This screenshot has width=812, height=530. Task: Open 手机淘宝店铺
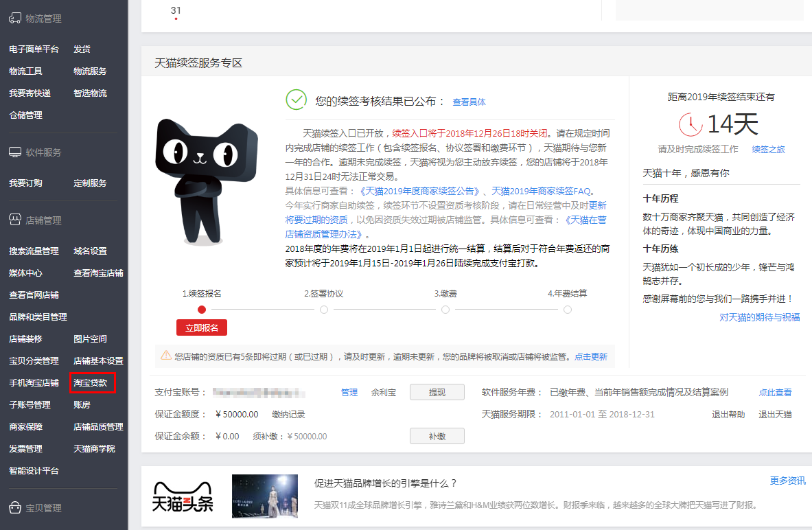click(x=34, y=383)
